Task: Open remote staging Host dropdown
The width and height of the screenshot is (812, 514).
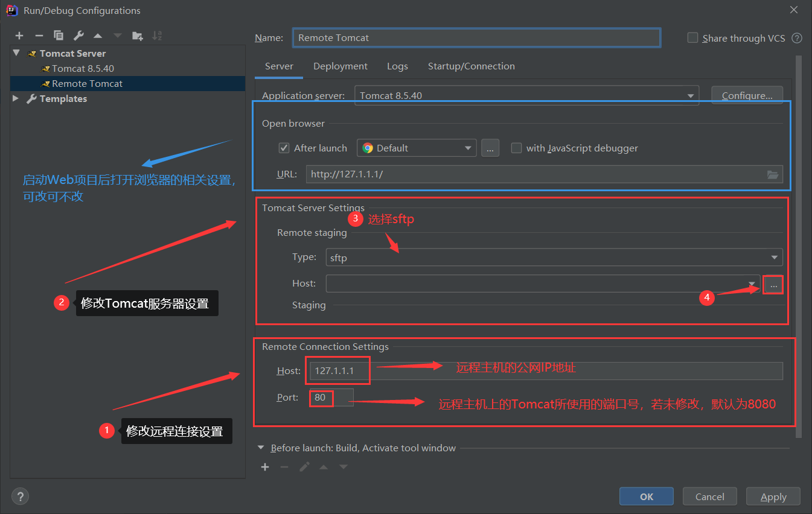Action: (x=543, y=284)
